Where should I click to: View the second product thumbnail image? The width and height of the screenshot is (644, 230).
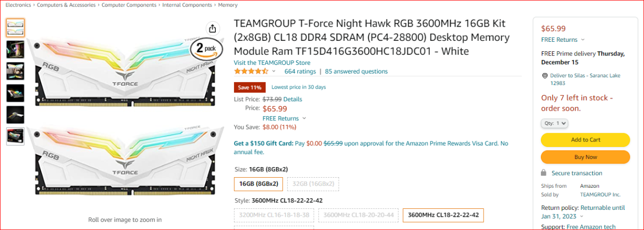tap(15, 49)
